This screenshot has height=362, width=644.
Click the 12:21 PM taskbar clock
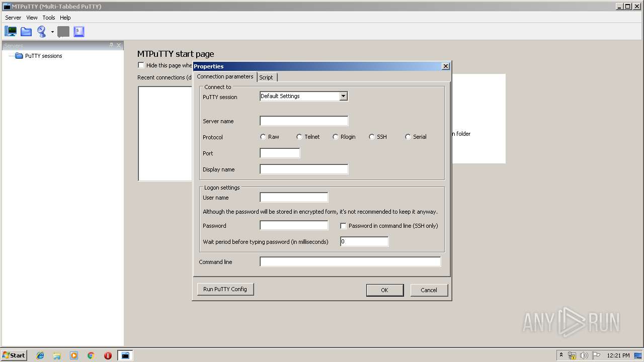click(x=618, y=355)
